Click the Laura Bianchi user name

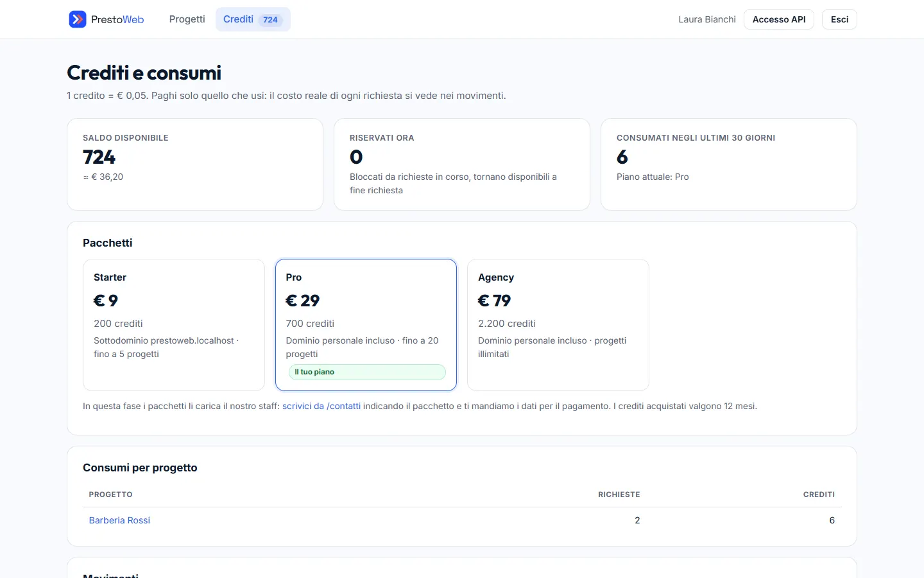(x=707, y=19)
